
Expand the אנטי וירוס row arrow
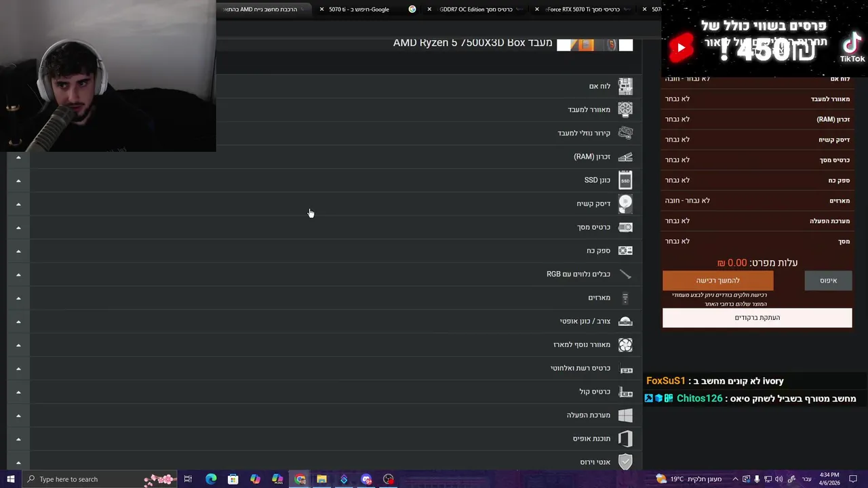(x=18, y=462)
